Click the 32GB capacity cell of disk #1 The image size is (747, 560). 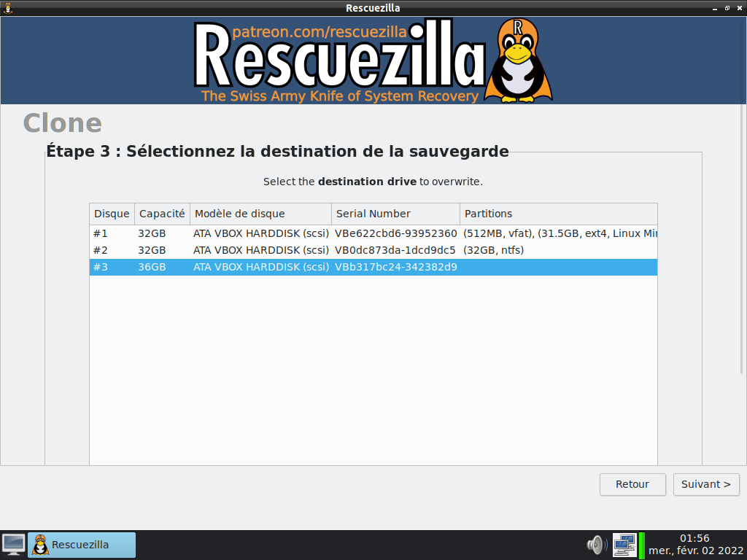[x=152, y=234]
